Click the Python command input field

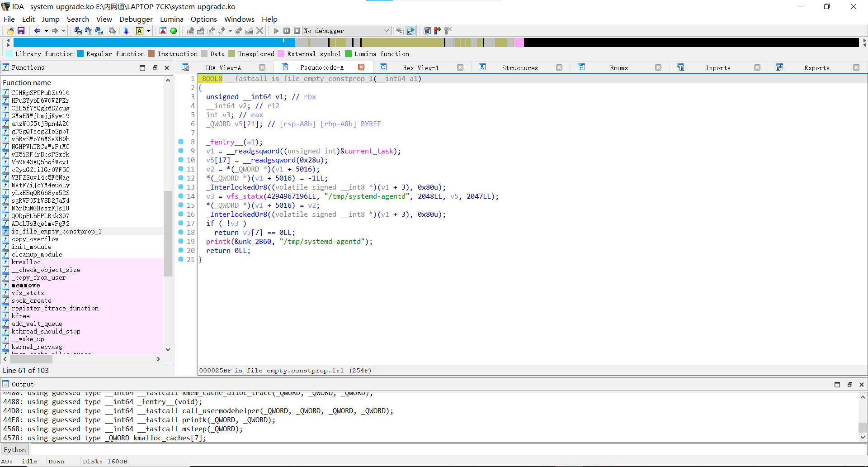point(448,450)
